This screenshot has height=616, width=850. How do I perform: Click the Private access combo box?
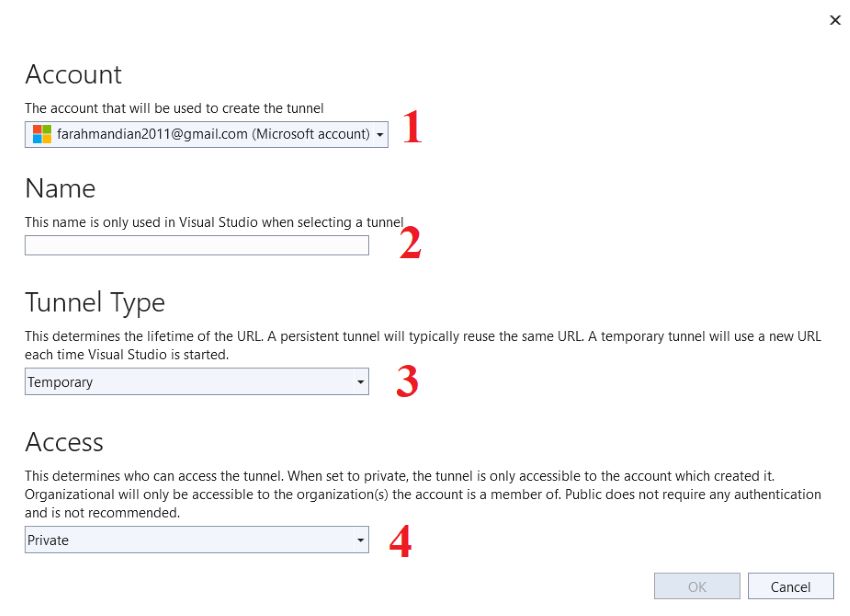pos(197,540)
